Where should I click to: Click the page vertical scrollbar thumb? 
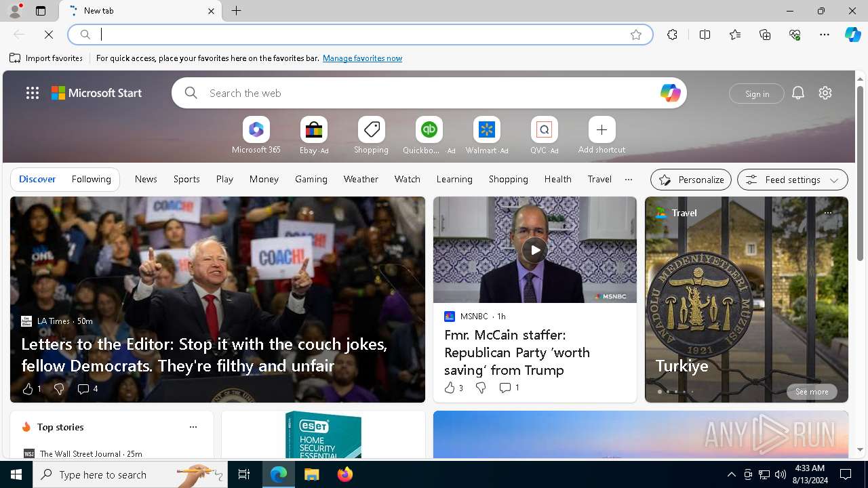point(860,173)
